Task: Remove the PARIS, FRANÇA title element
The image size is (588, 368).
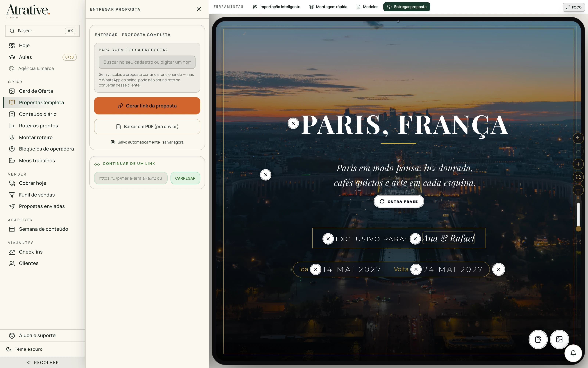Action: (x=293, y=123)
